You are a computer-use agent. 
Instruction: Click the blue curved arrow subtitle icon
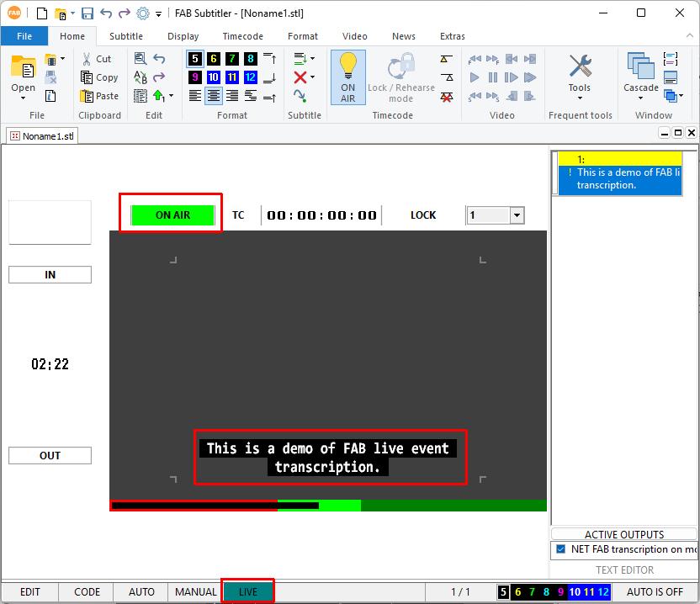(x=300, y=96)
